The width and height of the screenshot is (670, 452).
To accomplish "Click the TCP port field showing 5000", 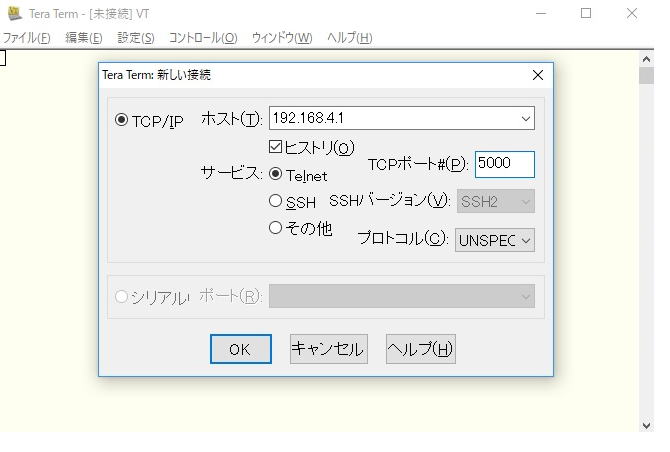I will pos(505,164).
